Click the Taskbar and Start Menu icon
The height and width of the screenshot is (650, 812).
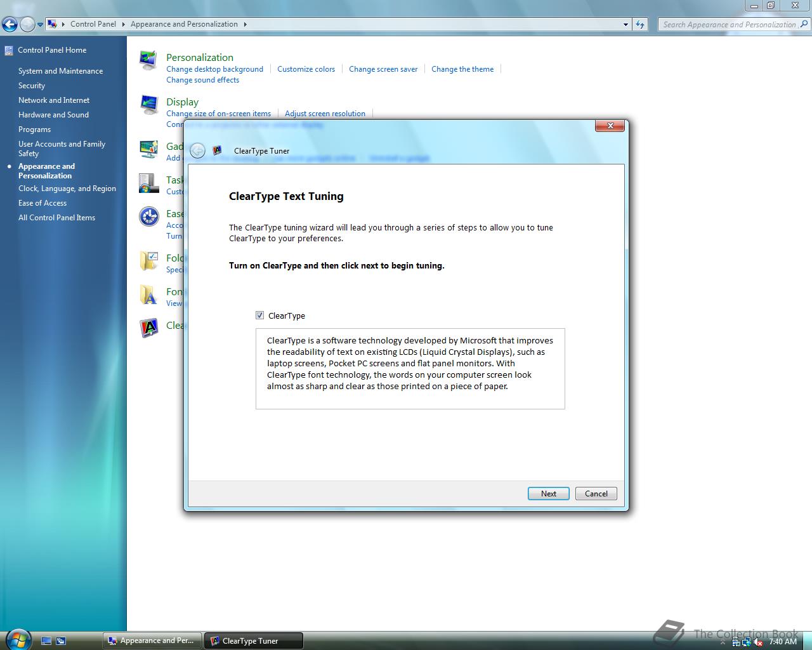pyautogui.click(x=148, y=183)
